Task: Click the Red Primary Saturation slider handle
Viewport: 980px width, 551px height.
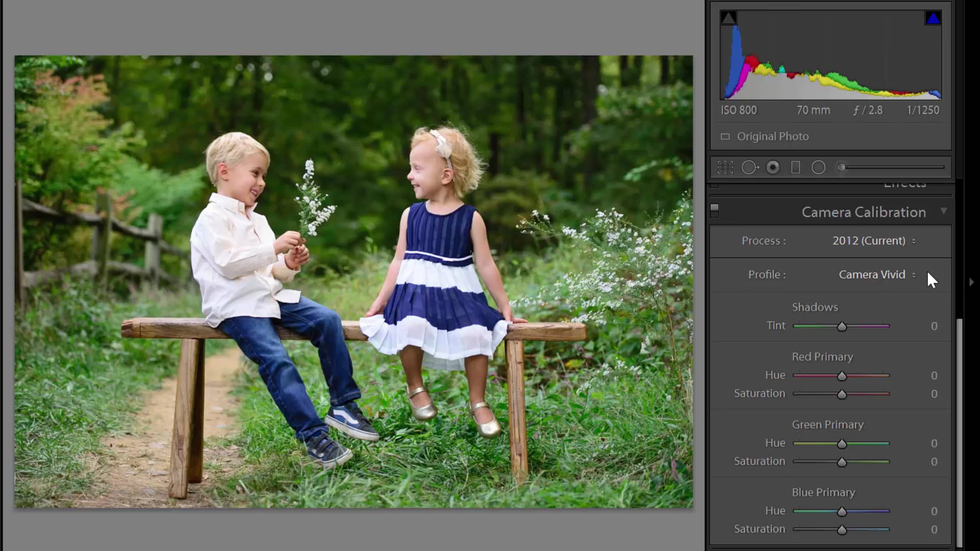Action: tap(842, 394)
